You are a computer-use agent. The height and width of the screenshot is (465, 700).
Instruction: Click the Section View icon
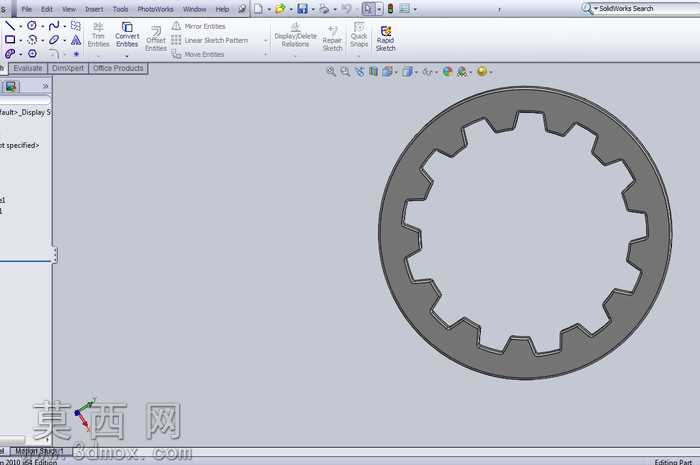(373, 71)
